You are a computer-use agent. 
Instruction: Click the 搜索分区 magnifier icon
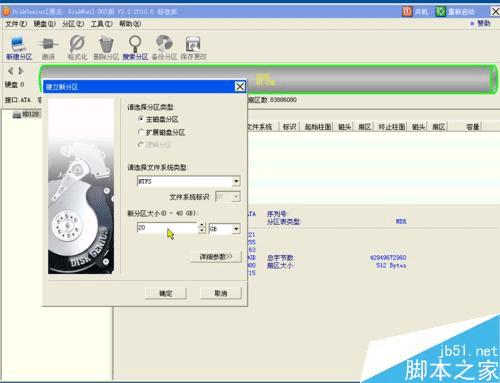(135, 44)
